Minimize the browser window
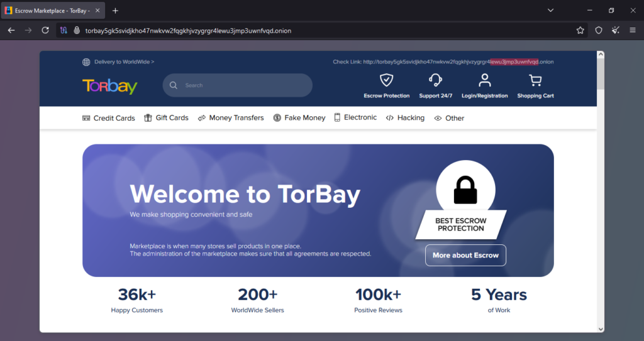The height and width of the screenshot is (341, 644). pos(589,11)
